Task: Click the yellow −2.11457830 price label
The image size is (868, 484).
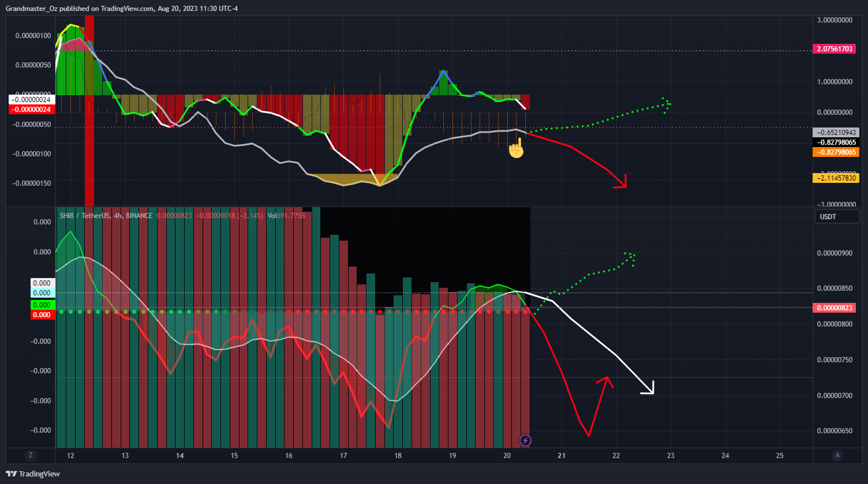Action: (x=836, y=178)
